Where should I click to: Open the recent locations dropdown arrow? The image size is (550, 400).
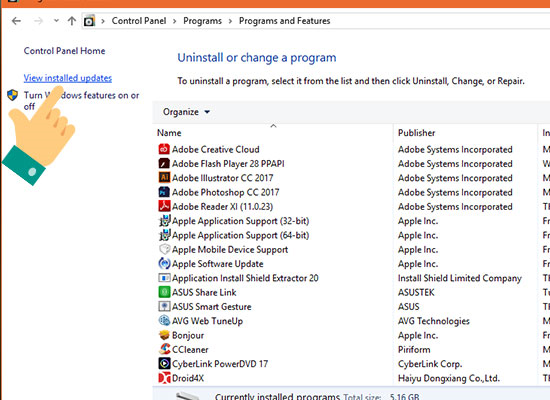pyautogui.click(x=56, y=21)
